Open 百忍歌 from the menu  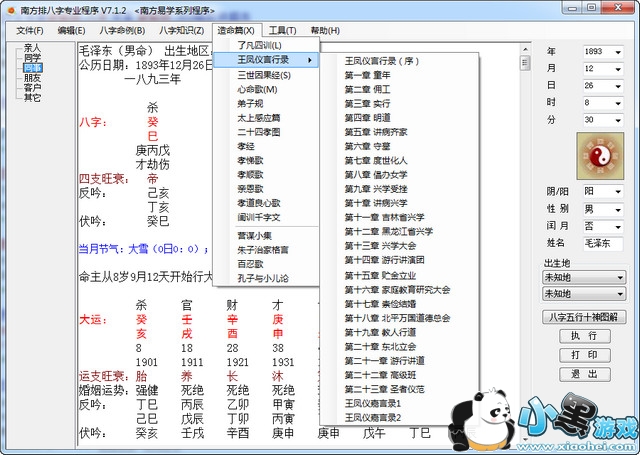tap(266, 264)
